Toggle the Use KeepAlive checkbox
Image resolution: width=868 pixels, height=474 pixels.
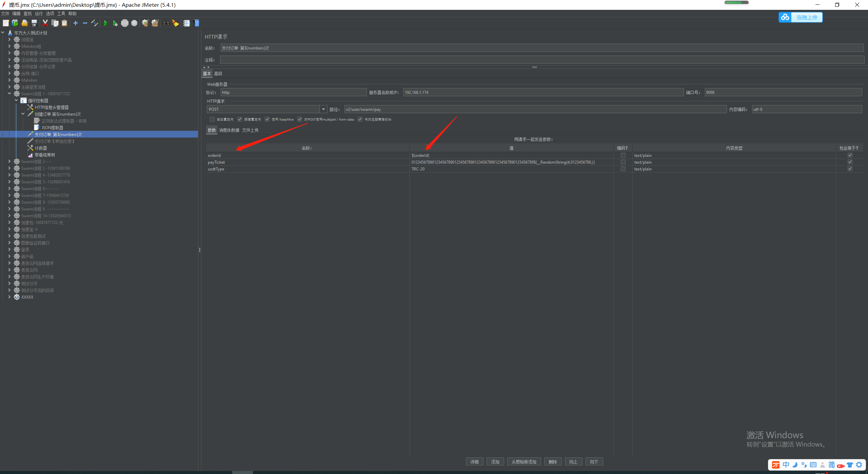coord(267,119)
